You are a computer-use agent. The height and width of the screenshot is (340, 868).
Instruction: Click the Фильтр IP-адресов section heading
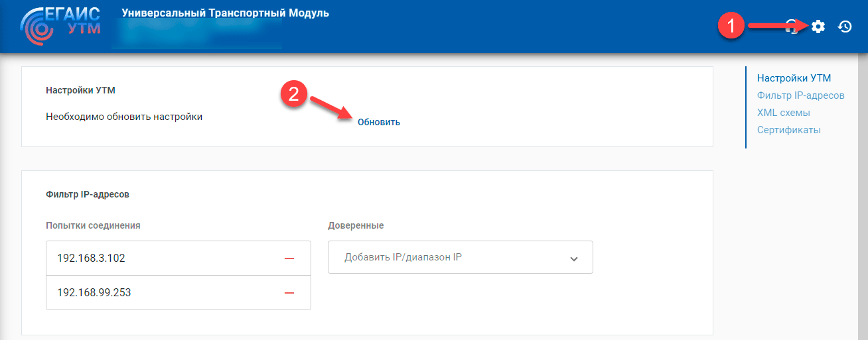(x=88, y=195)
